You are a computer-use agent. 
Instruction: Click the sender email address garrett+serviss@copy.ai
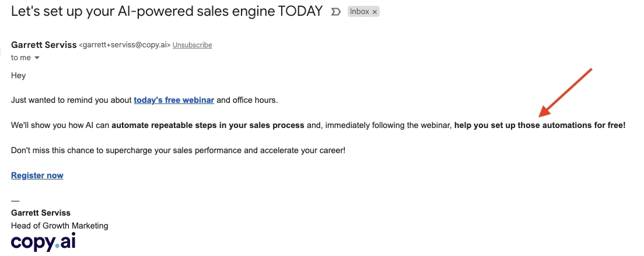point(124,45)
